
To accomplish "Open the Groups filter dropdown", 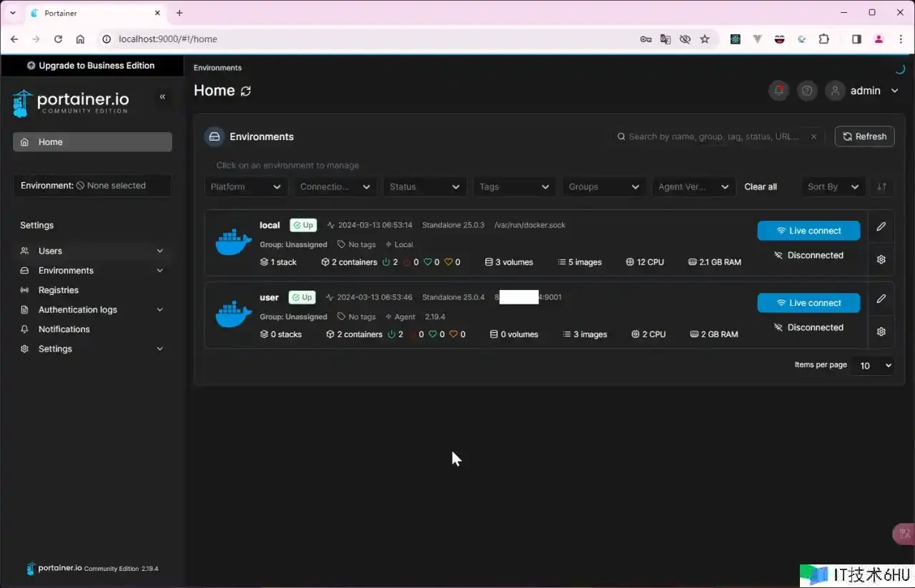I will pyautogui.click(x=604, y=186).
